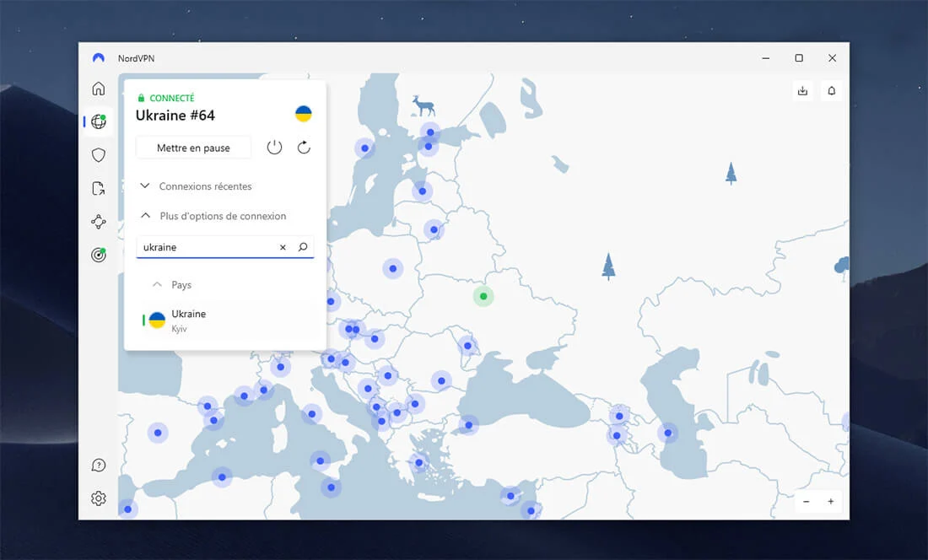Open the help question mark icon
This screenshot has width=928, height=560.
click(99, 466)
